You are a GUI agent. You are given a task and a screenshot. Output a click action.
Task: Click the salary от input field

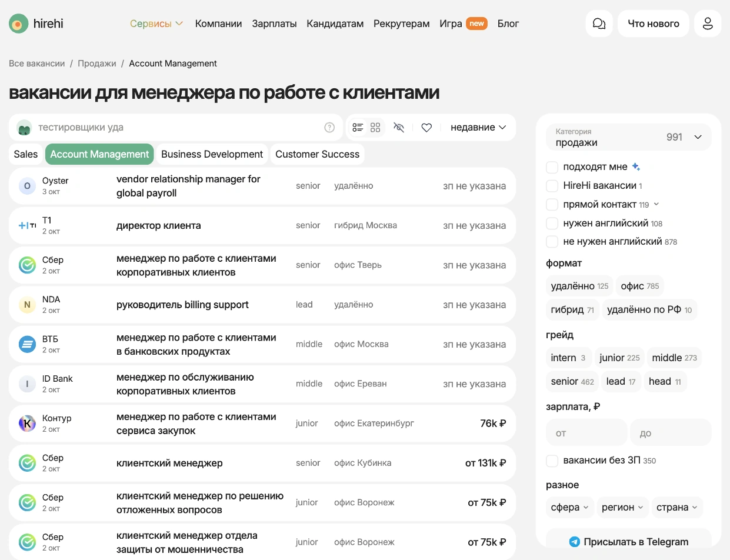point(586,433)
